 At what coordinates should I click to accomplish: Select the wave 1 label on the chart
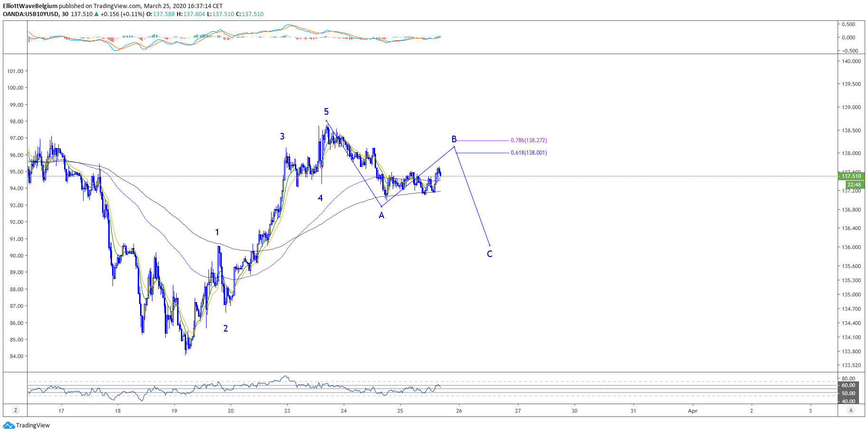point(217,232)
